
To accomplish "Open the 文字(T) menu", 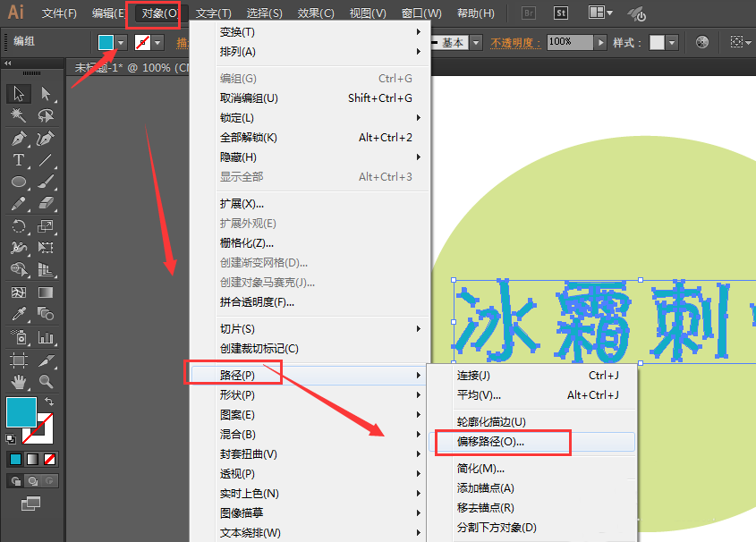I will pos(214,13).
